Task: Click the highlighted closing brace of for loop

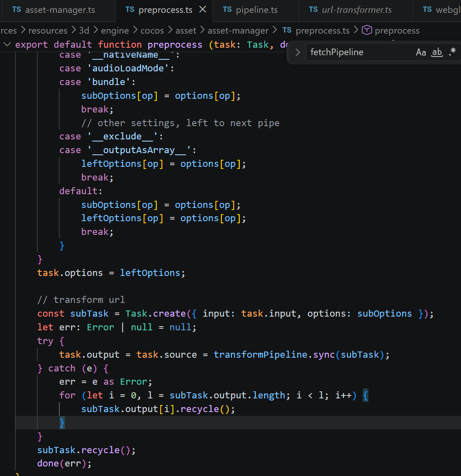Action: (62, 423)
